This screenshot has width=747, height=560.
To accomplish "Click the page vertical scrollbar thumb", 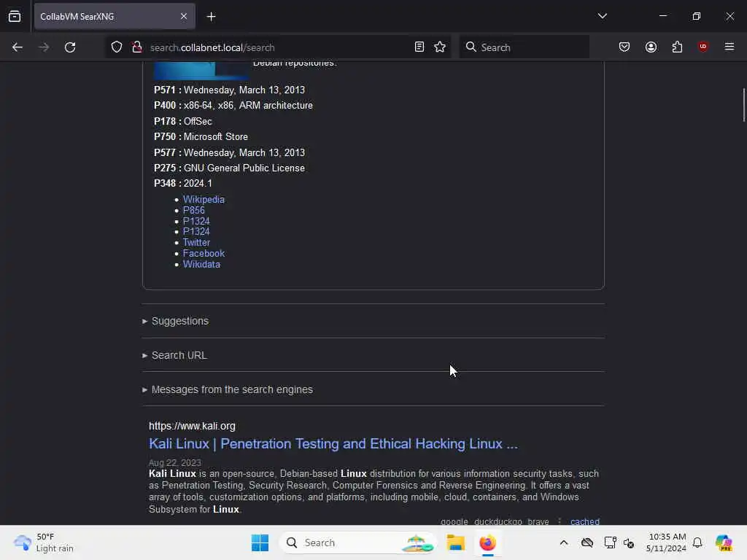I will pos(743,105).
